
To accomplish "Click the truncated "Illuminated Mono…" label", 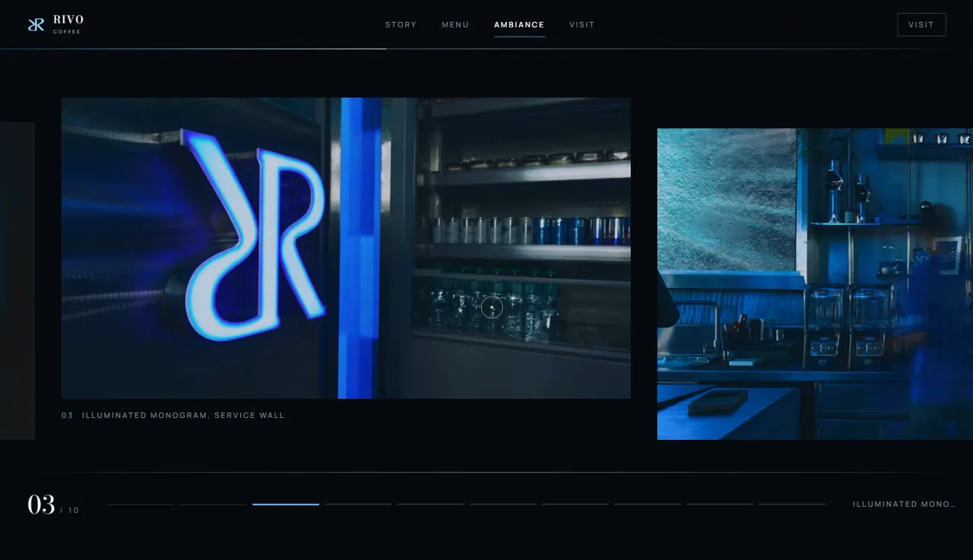I will click(904, 504).
